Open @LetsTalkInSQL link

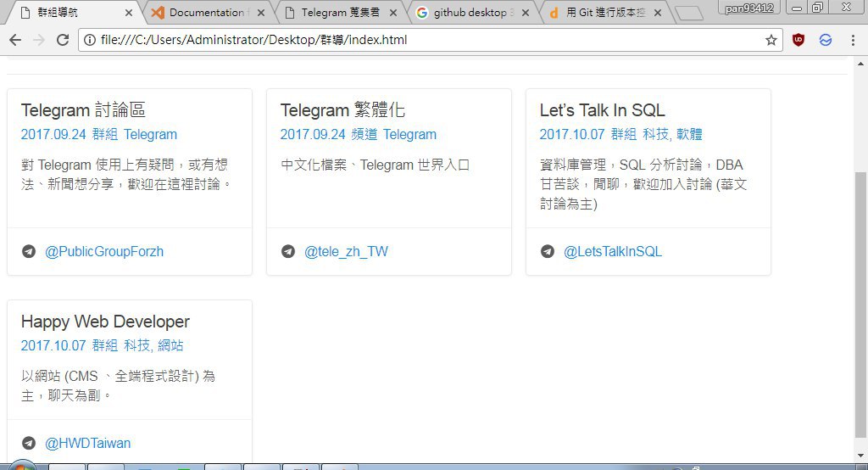click(612, 252)
